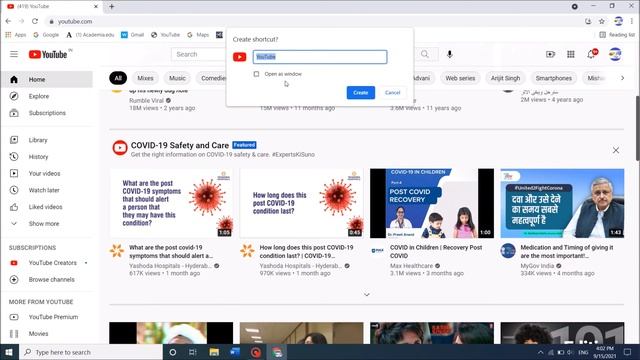Viewport: 640px width, 360px height.
Task: Open the YouTube apps grid
Action: pyautogui.click(x=571, y=54)
